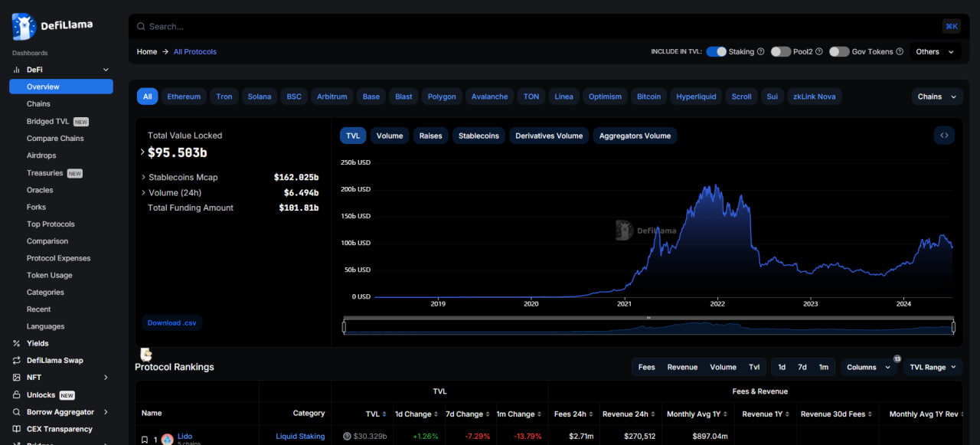Focus the Search input field

click(536, 26)
